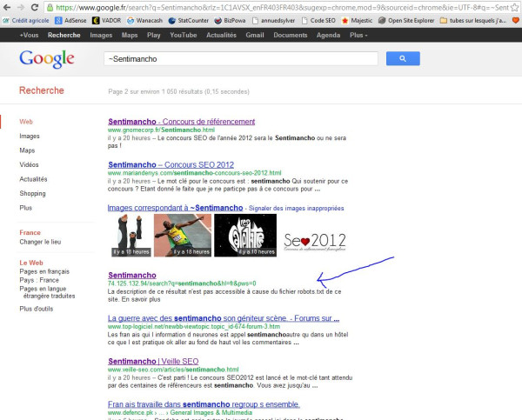Image resolution: width=522 pixels, height=420 pixels.
Task: Open the Majestic bookmark
Action: 357,21
